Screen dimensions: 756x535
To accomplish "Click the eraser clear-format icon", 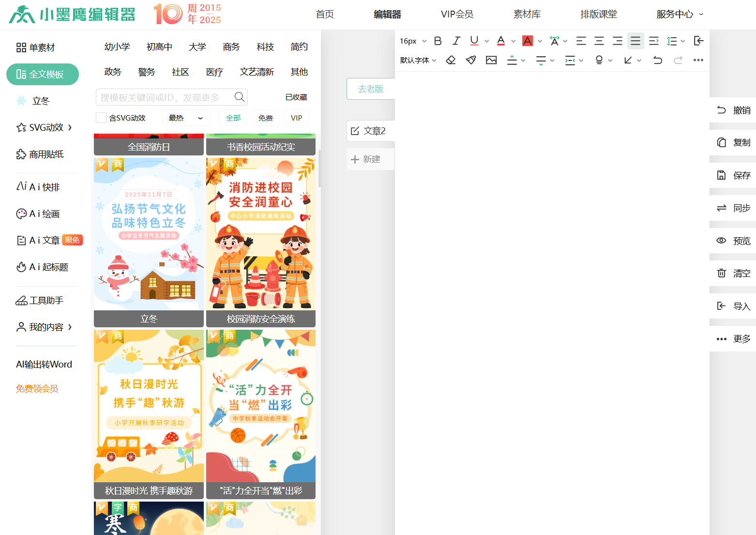I will (451, 60).
